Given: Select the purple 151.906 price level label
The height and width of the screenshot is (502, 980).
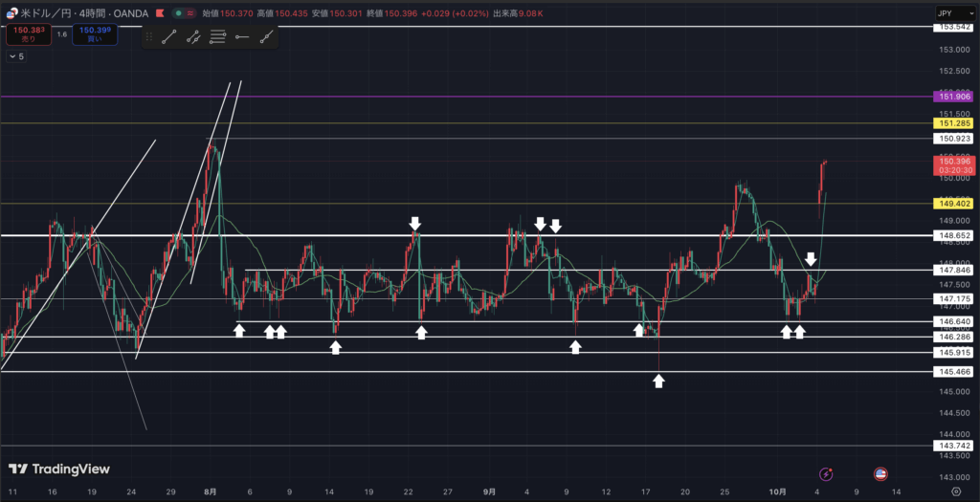Looking at the screenshot, I should (953, 97).
